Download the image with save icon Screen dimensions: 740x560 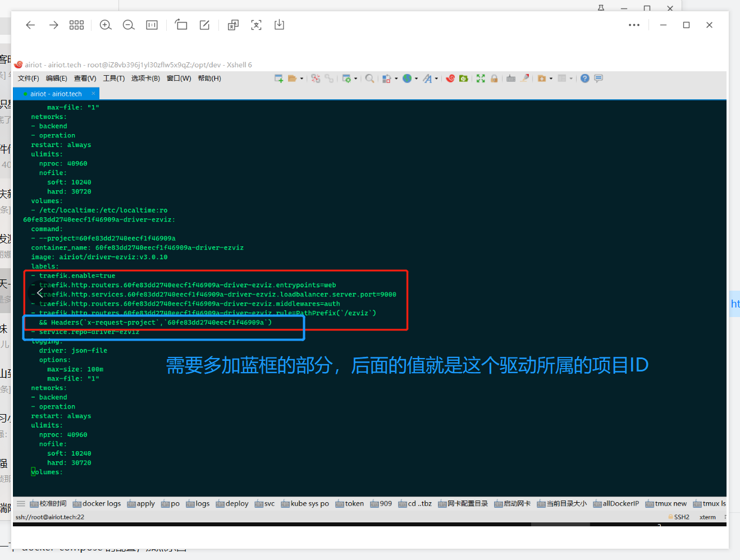click(x=279, y=25)
